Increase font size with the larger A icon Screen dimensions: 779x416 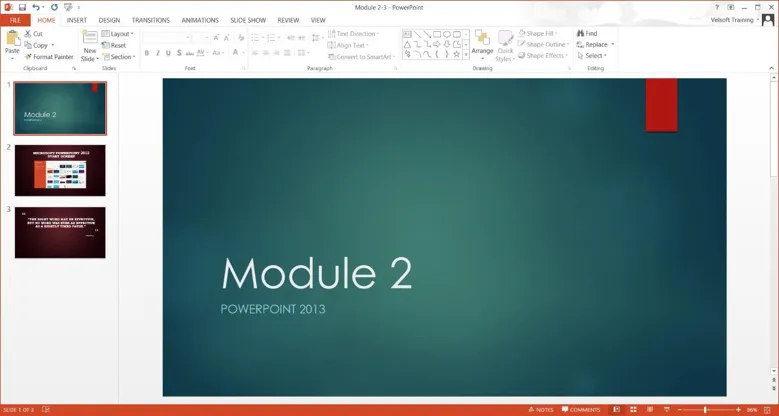click(216, 37)
